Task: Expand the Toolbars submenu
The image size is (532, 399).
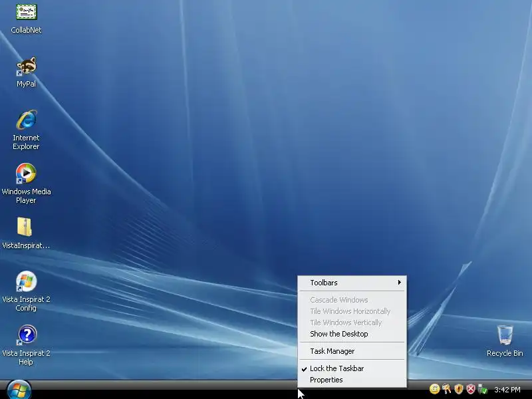Action: [x=352, y=283]
